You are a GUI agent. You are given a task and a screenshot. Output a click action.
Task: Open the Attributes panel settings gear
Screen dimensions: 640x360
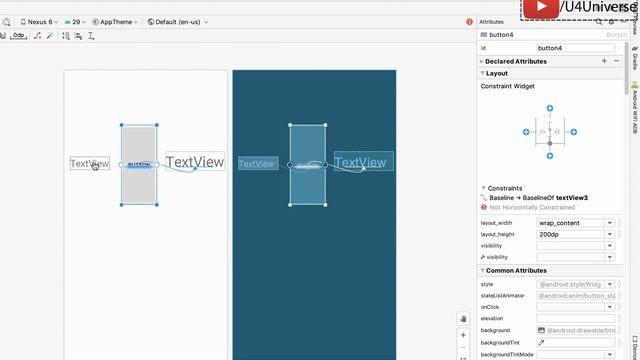[611, 22]
